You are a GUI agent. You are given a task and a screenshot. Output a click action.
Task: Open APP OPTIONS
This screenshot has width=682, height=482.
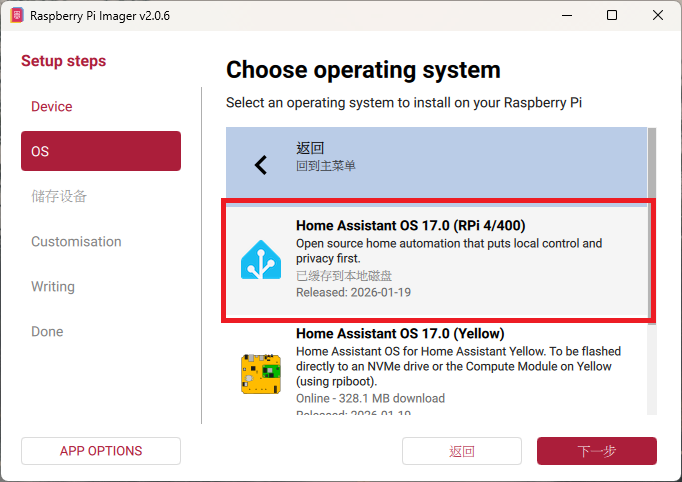tap(101, 451)
